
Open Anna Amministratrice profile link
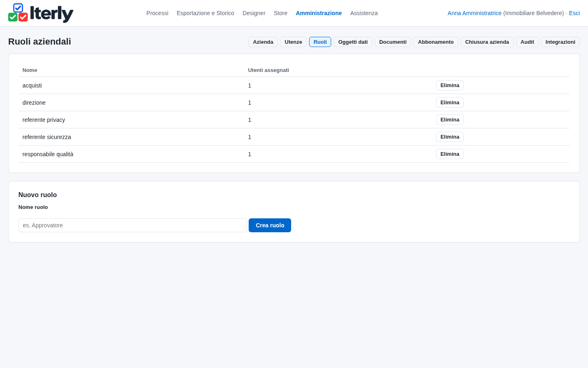474,13
